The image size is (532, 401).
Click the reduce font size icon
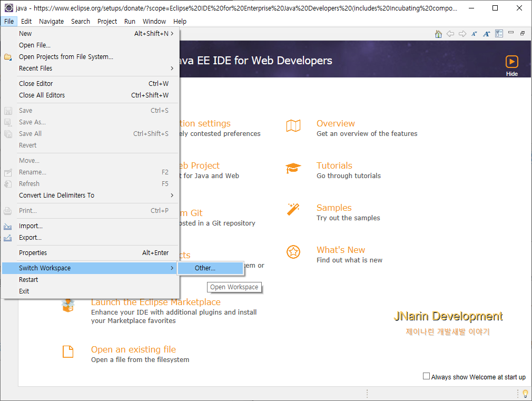tap(474, 34)
